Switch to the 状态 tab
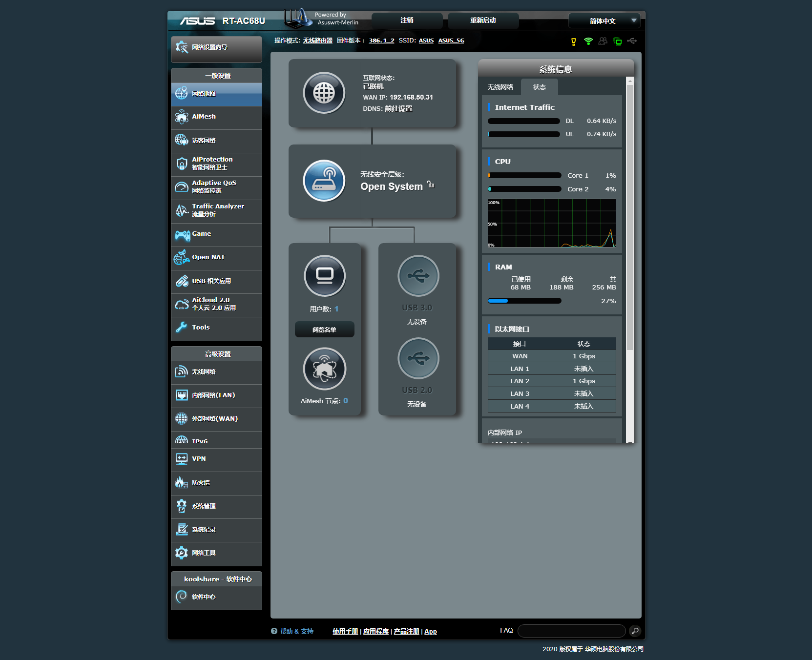 539,87
